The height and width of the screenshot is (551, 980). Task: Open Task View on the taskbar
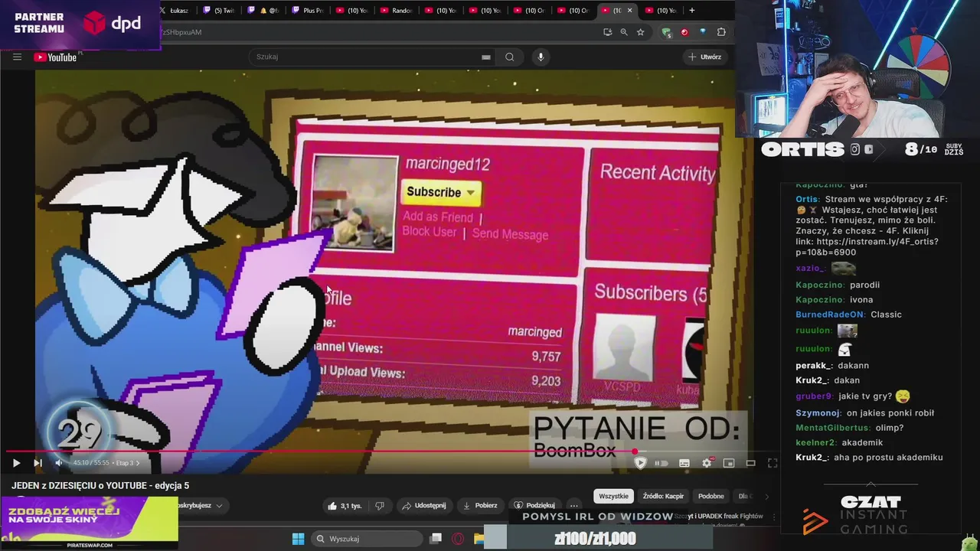click(436, 539)
